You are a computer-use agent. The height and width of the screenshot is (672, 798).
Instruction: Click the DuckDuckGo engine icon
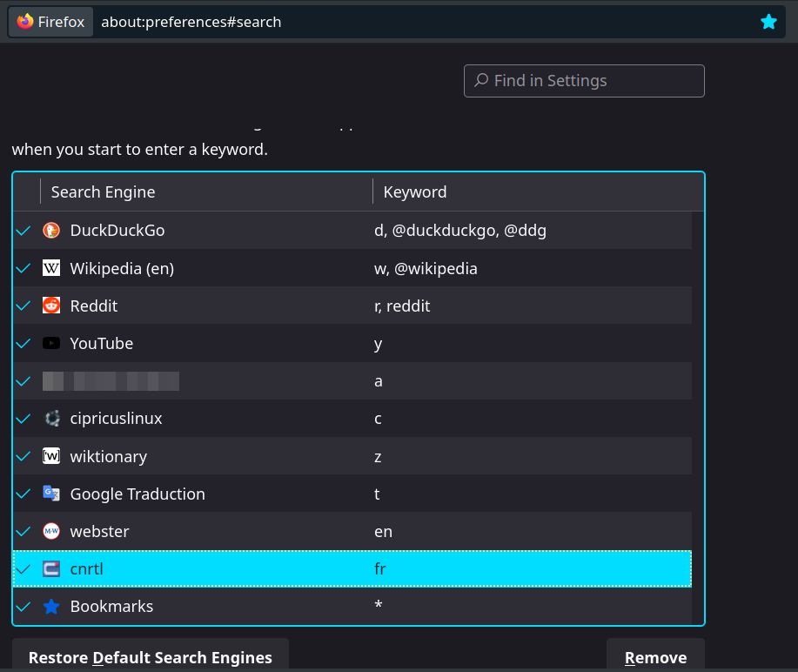pyautogui.click(x=50, y=231)
